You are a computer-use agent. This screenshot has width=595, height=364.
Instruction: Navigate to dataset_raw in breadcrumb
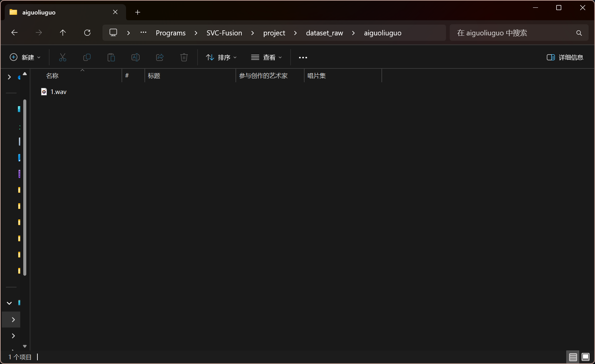click(x=324, y=33)
